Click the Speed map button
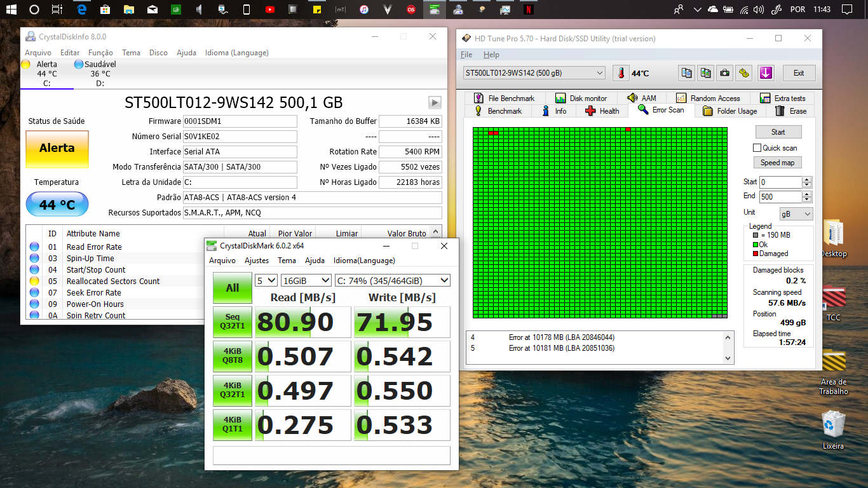The height and width of the screenshot is (488, 868). [x=777, y=163]
